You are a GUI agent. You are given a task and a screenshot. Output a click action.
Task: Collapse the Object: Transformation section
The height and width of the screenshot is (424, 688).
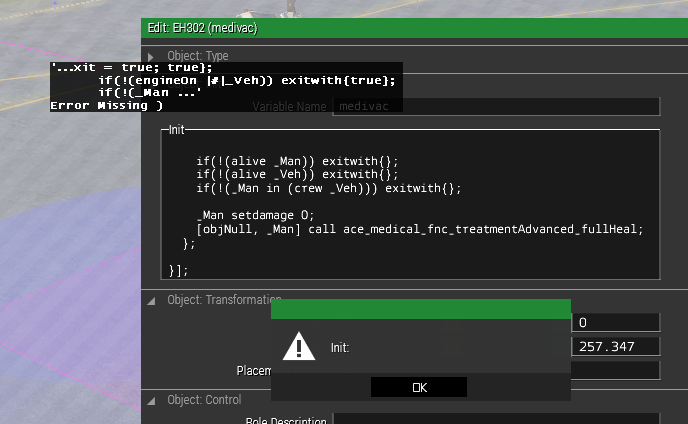tap(151, 301)
